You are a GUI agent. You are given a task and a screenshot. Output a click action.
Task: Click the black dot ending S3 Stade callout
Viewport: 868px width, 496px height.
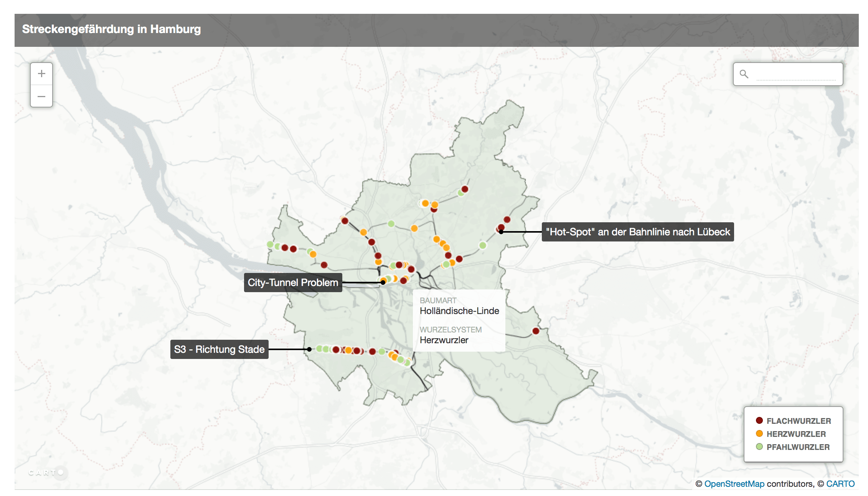(x=309, y=349)
